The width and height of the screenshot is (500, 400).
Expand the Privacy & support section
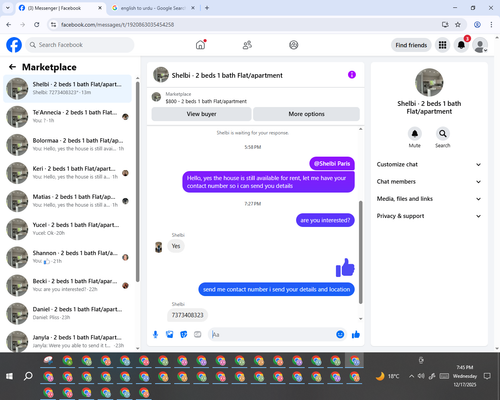429,216
